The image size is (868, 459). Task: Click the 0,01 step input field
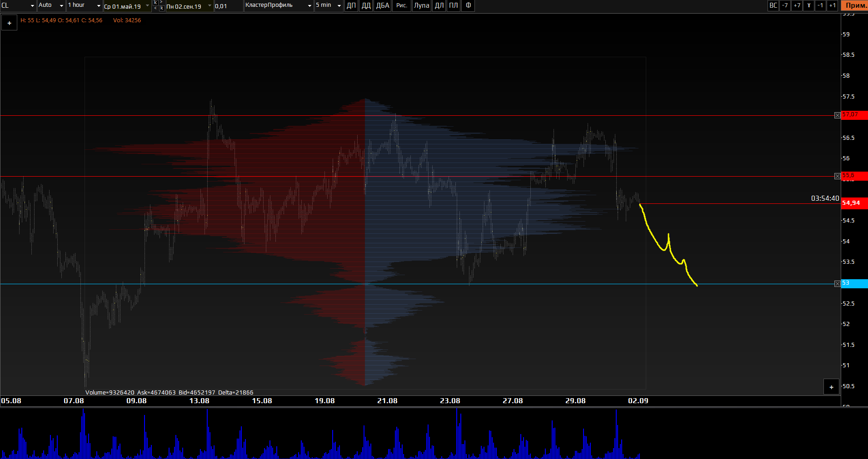(x=227, y=6)
